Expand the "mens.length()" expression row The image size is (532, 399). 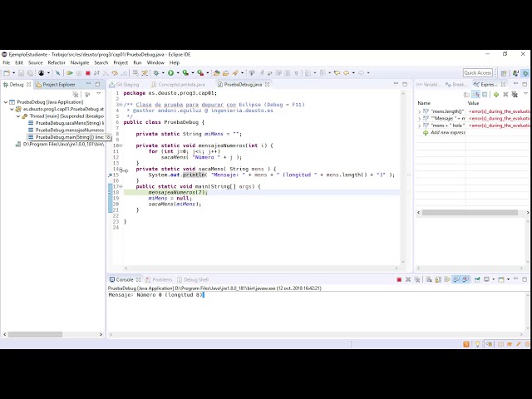tap(420, 111)
